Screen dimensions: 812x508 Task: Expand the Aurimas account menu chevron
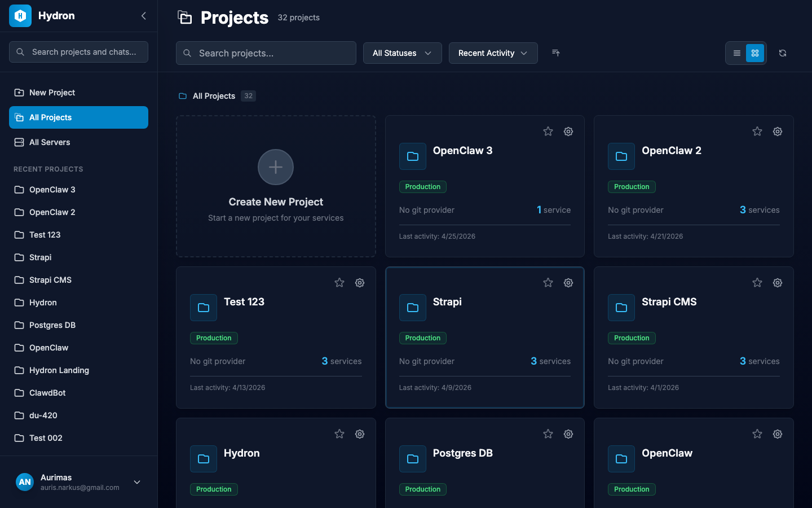tap(137, 482)
